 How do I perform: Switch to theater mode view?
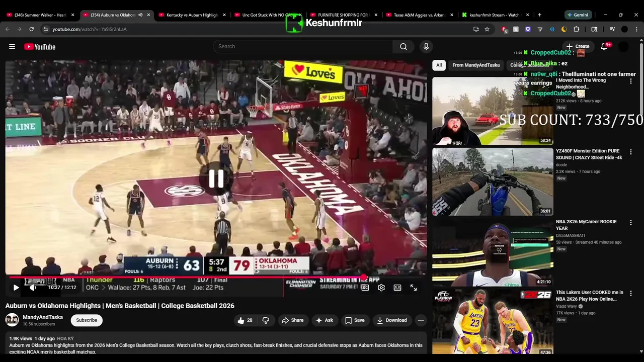coord(397,288)
